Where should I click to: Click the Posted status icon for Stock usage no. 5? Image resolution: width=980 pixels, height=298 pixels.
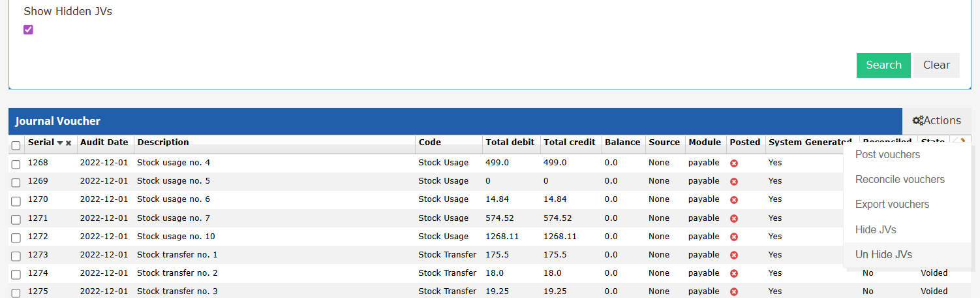click(x=734, y=181)
